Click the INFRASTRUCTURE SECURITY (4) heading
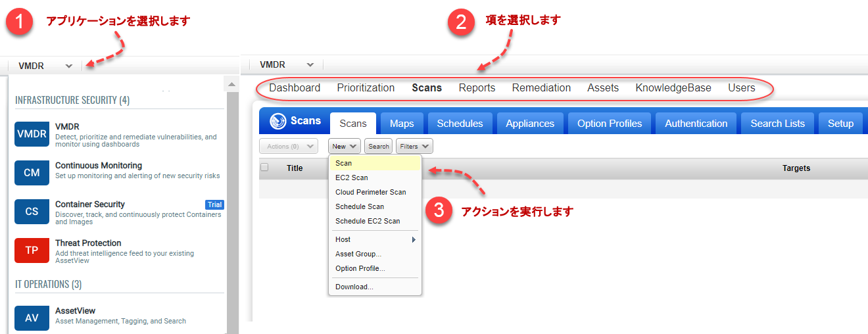The height and width of the screenshot is (334, 868). [x=72, y=101]
